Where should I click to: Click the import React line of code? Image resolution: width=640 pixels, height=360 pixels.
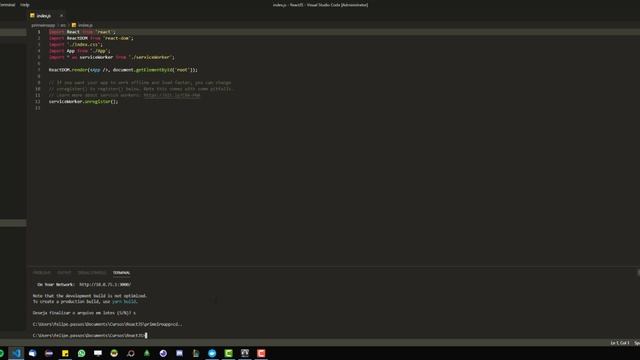(82, 32)
